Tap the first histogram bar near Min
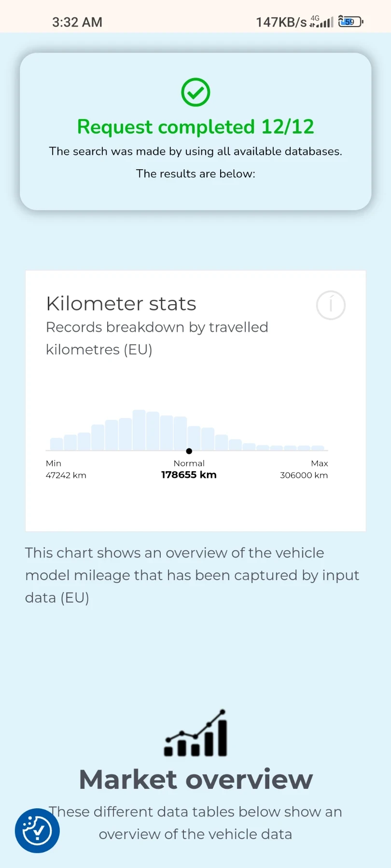Screen dimensions: 391x868 tap(56, 444)
